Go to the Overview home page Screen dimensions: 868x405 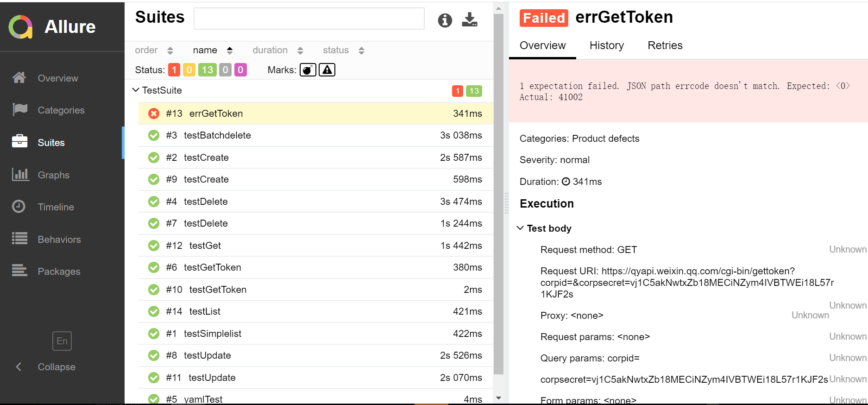(x=57, y=78)
